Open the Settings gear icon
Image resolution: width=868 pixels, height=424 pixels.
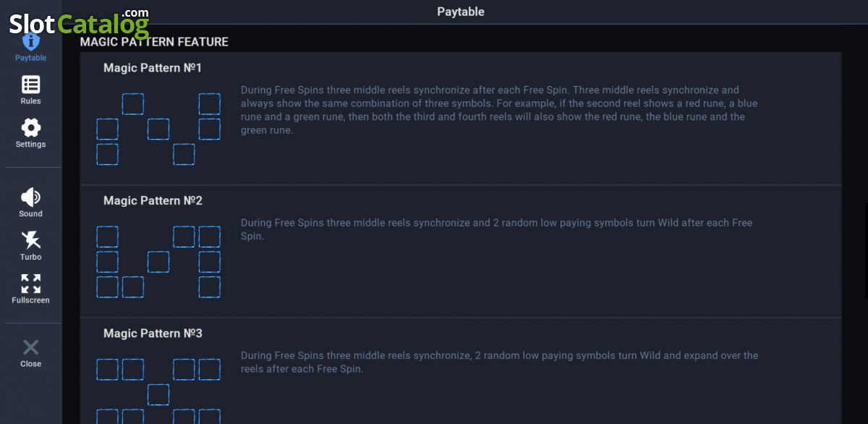click(x=31, y=127)
